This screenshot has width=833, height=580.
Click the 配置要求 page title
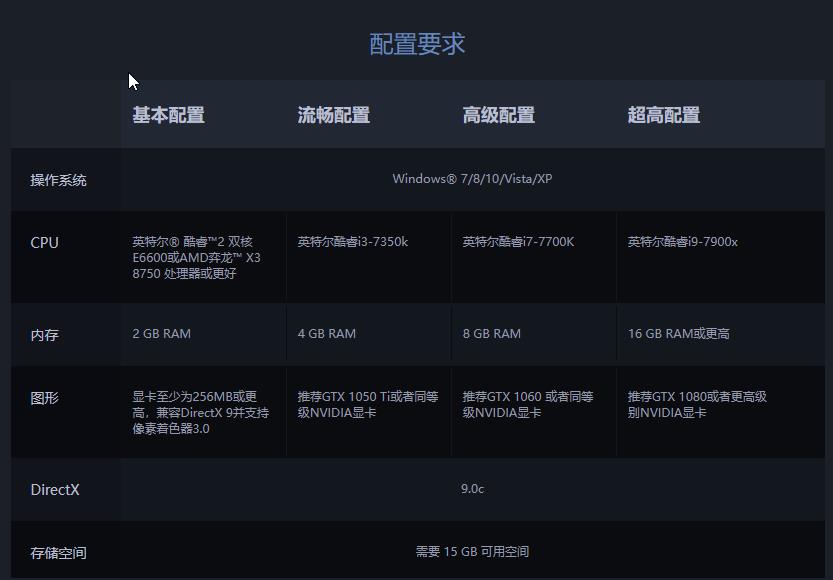click(416, 43)
